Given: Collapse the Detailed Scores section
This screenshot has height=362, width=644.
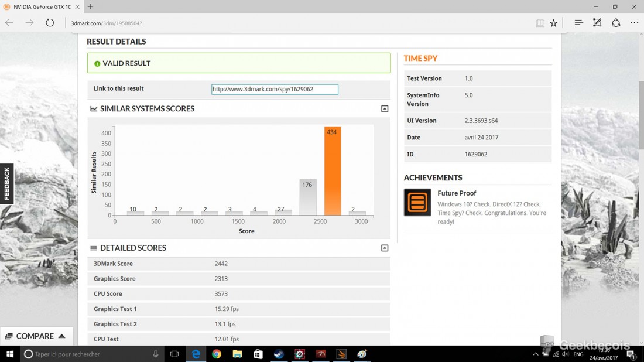Looking at the screenshot, I should [x=385, y=248].
